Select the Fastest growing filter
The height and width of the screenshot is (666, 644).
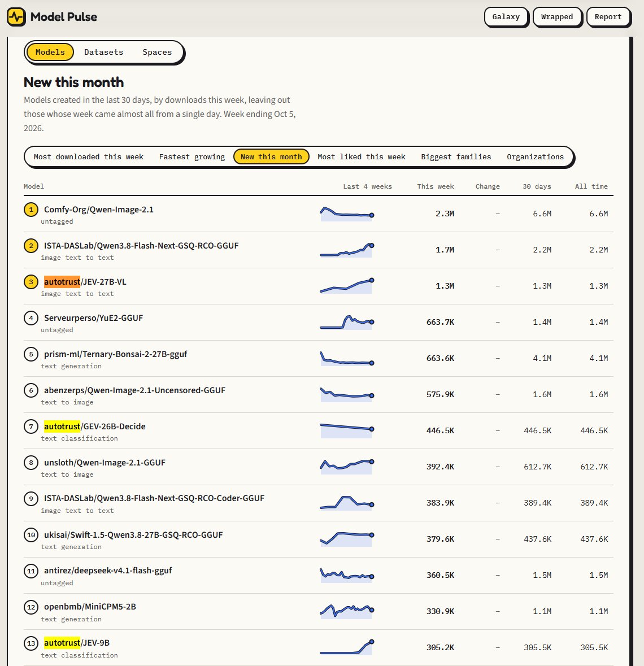tap(192, 156)
